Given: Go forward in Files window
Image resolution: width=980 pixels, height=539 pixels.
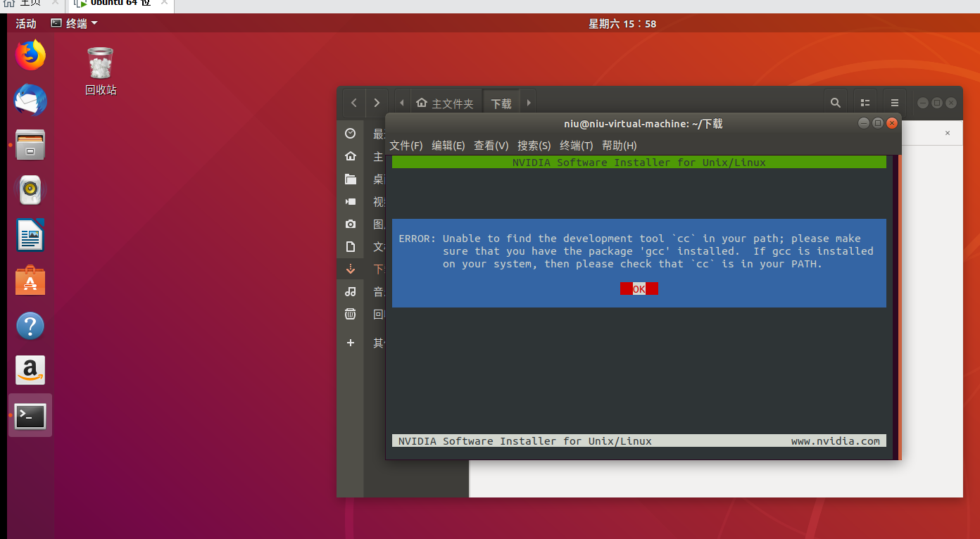Looking at the screenshot, I should click(x=377, y=103).
